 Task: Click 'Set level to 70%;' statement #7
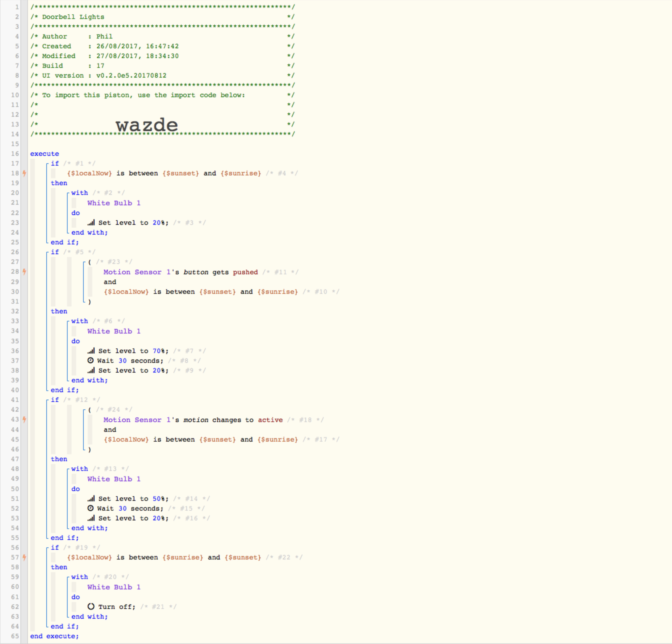133,351
